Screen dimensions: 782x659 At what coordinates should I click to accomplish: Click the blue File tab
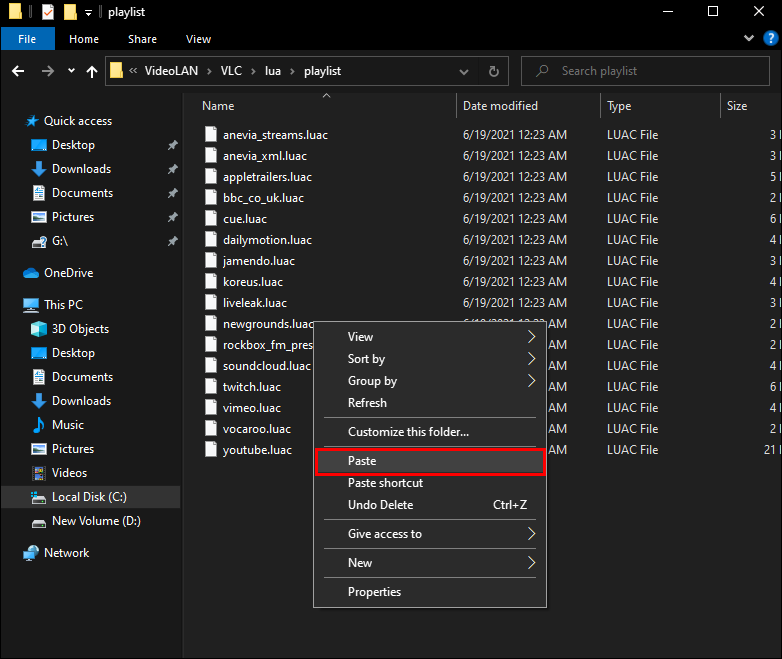tap(27, 39)
